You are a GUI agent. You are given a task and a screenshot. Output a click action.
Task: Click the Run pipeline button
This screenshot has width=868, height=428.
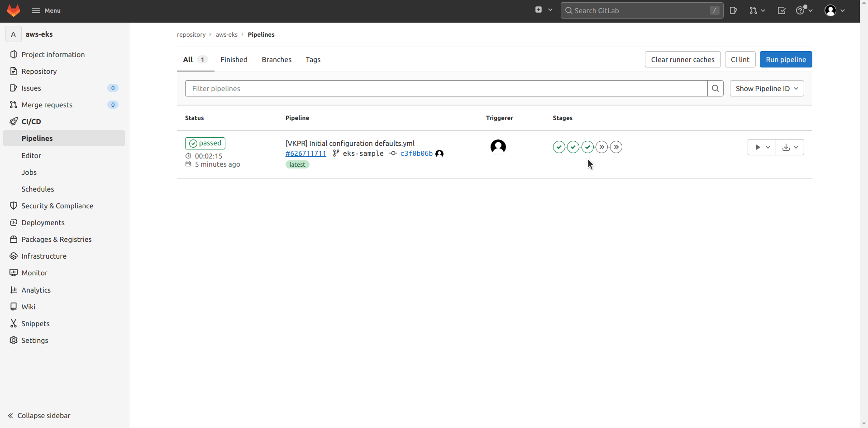click(786, 59)
